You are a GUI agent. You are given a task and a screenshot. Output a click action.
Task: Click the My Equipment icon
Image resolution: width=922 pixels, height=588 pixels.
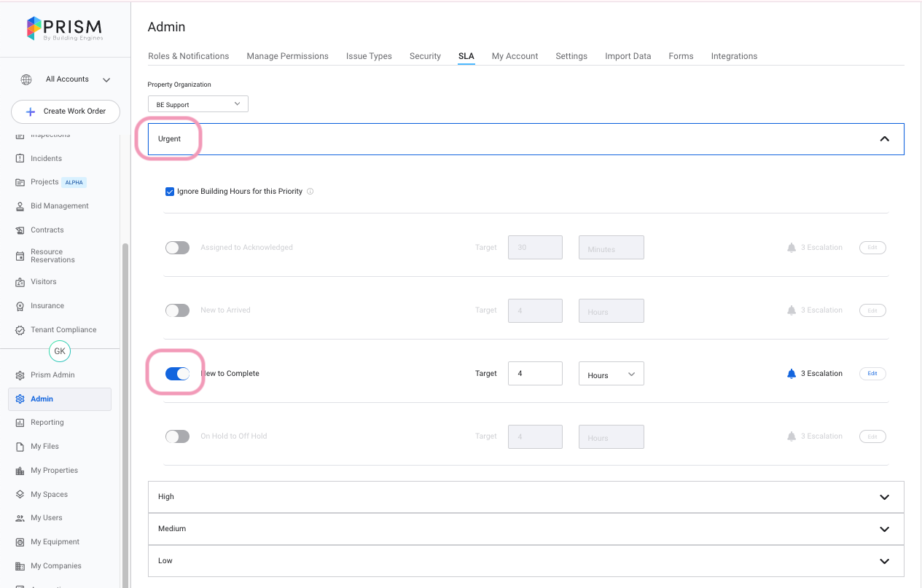(20, 542)
